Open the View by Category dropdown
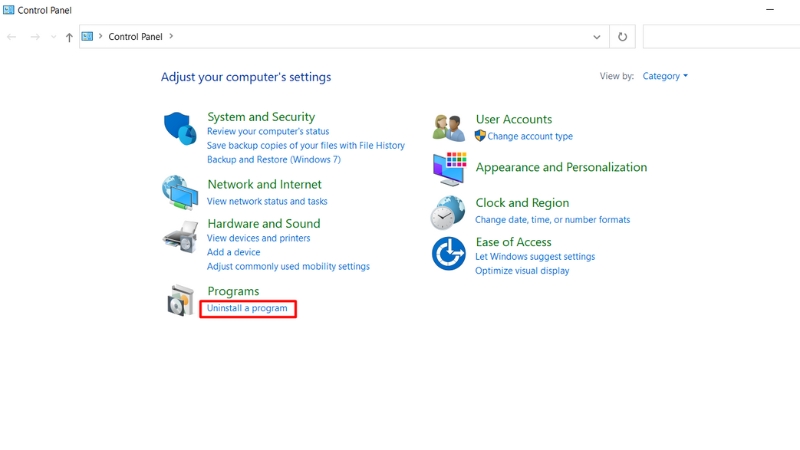Image resolution: width=800 pixels, height=450 pixels. pyautogui.click(x=665, y=76)
